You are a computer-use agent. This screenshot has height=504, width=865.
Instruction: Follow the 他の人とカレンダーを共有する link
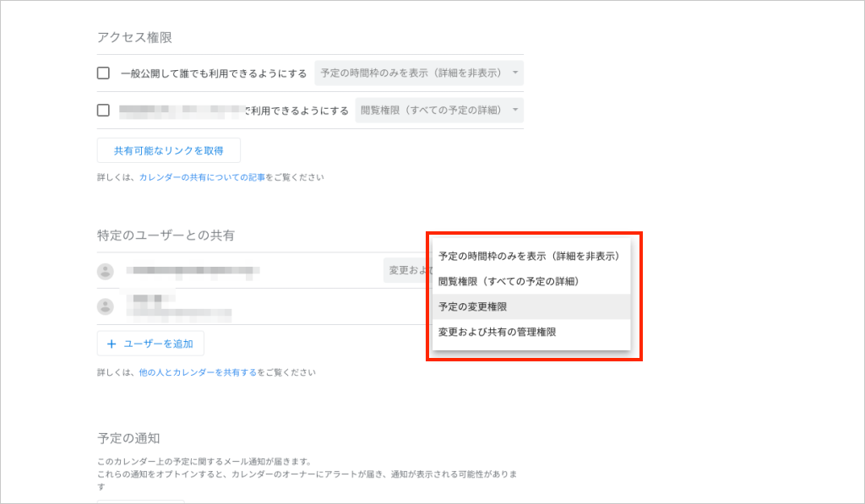tap(198, 372)
